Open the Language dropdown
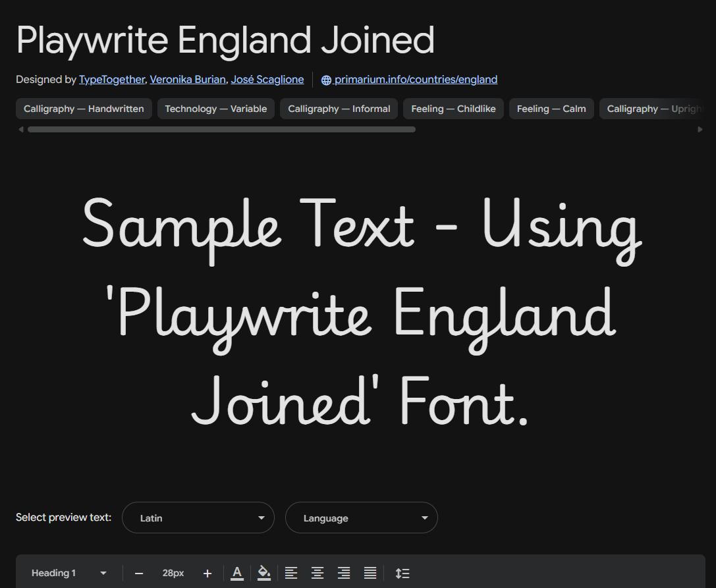716x588 pixels. (362, 518)
